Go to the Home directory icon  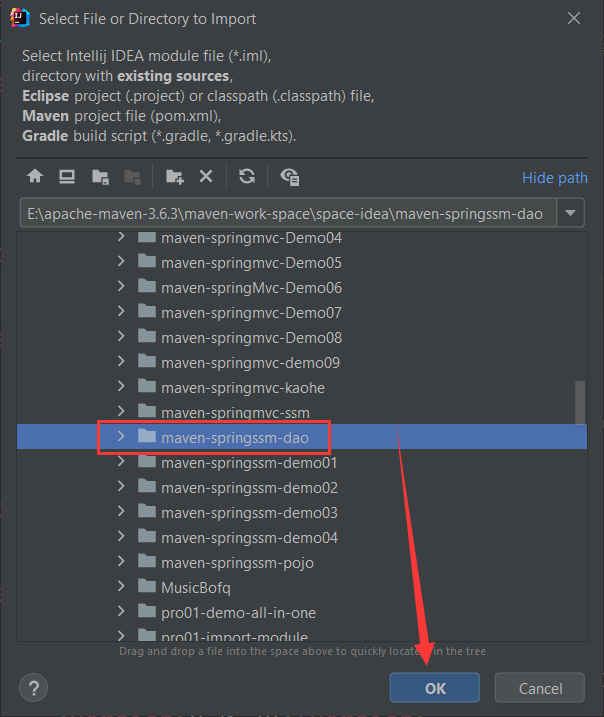[35, 177]
